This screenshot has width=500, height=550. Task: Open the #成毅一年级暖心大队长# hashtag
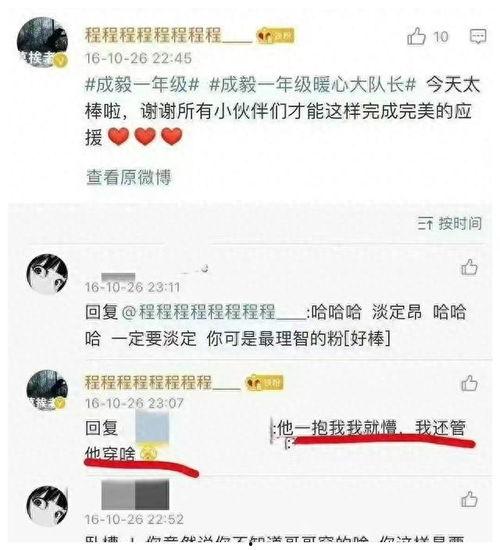pos(312,85)
